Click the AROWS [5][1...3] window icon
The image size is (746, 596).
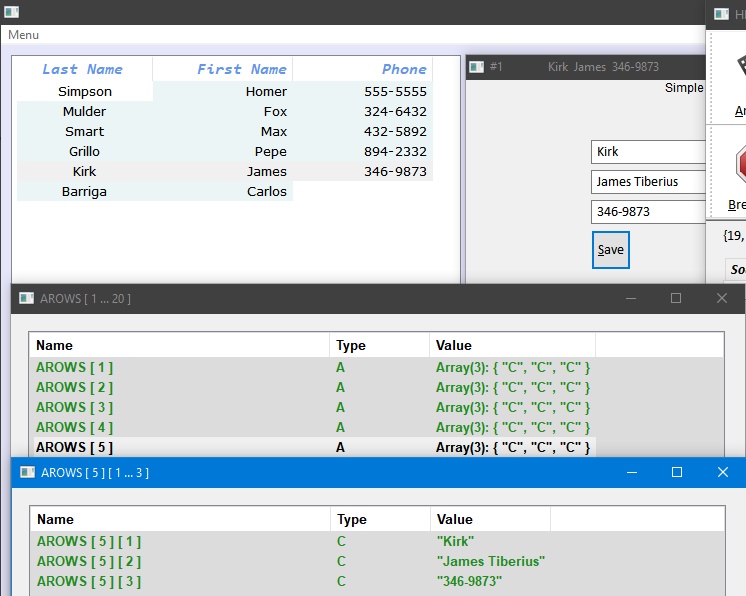coord(28,472)
